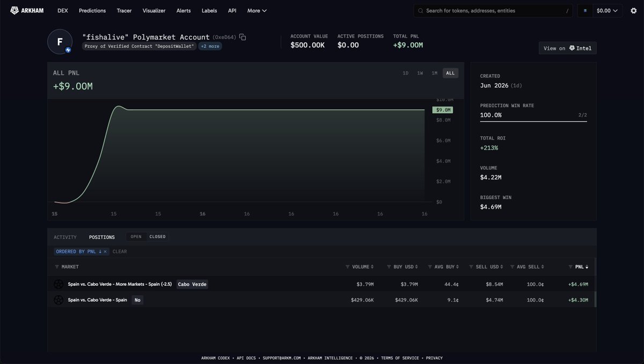Click soccer icon of Spain (-2.5) market row

click(58, 284)
